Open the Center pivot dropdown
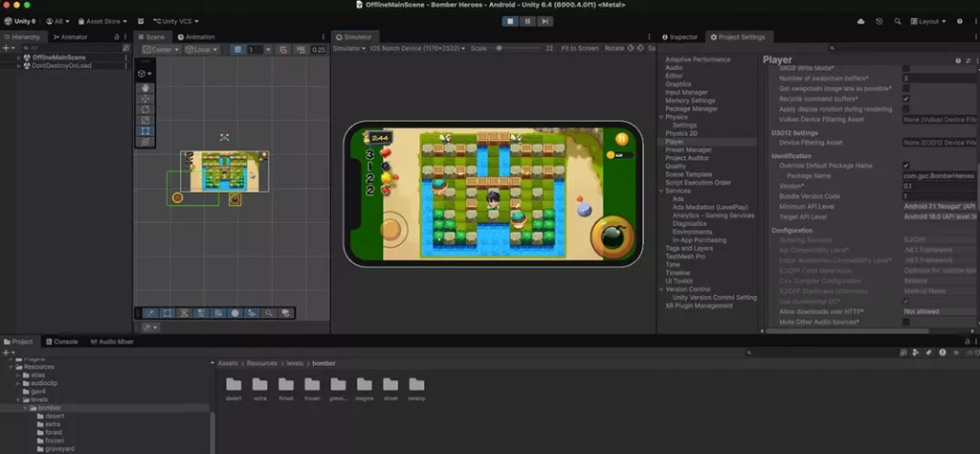The image size is (980, 454). point(161,50)
